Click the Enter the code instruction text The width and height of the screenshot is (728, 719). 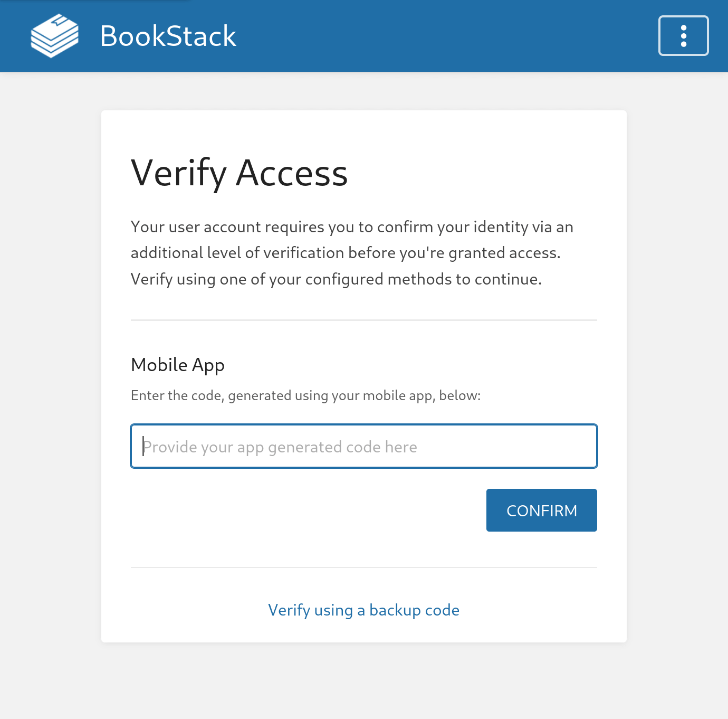pos(305,395)
